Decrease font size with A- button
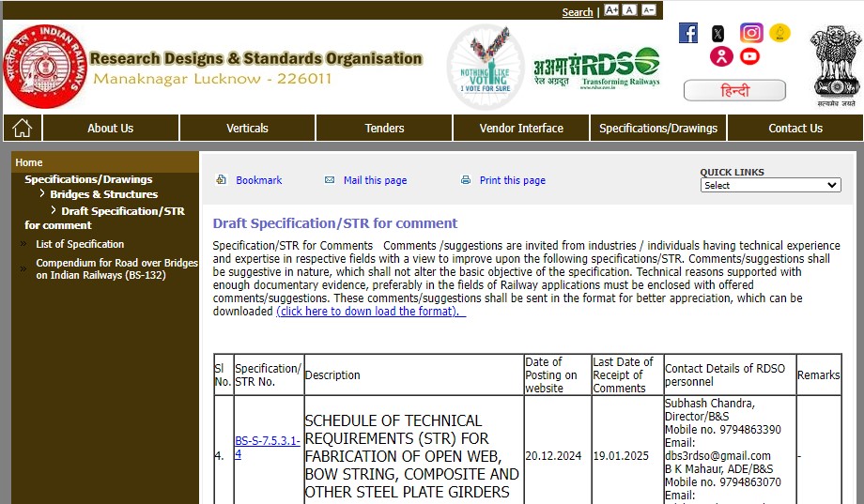The image size is (864, 504). pos(649,10)
